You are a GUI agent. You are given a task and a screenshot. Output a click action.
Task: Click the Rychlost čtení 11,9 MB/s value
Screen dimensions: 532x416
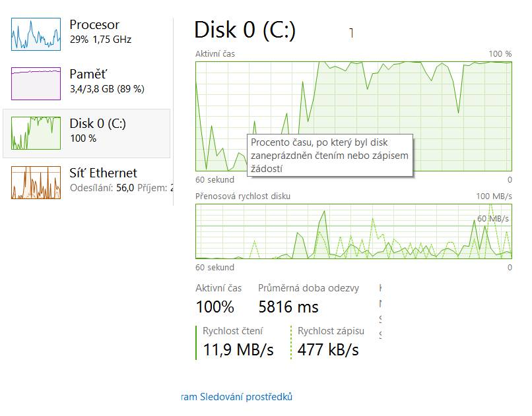(x=238, y=349)
